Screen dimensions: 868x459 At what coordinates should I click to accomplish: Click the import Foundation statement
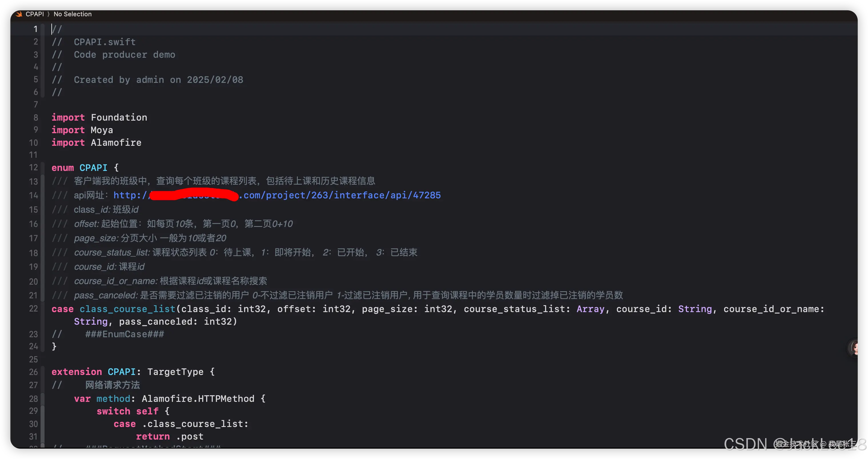point(99,117)
